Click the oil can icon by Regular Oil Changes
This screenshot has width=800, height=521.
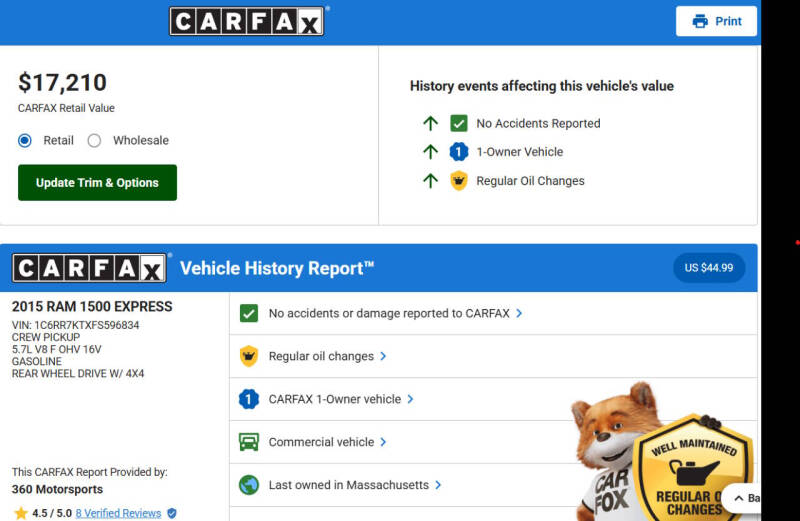point(459,181)
